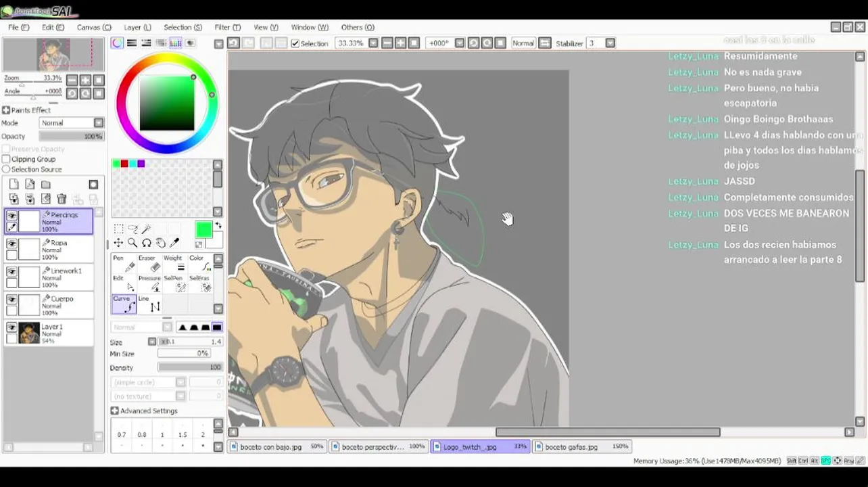
Task: Choose the Zoom magnifier tool
Action: (x=132, y=243)
